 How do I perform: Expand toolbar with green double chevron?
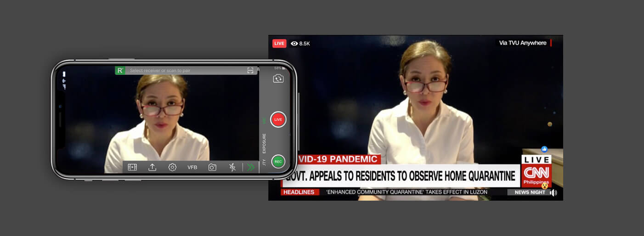coord(251,167)
